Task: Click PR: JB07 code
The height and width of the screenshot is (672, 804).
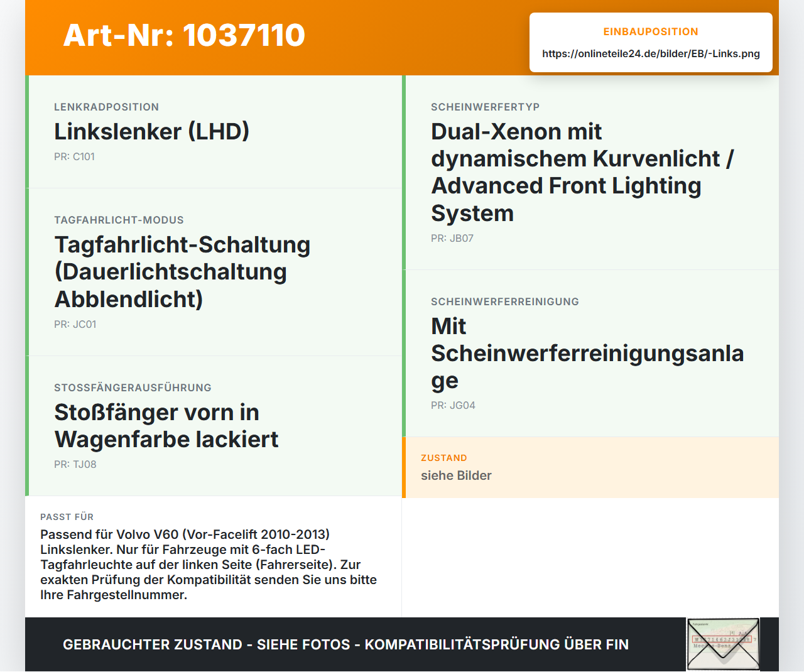Action: 452,238
